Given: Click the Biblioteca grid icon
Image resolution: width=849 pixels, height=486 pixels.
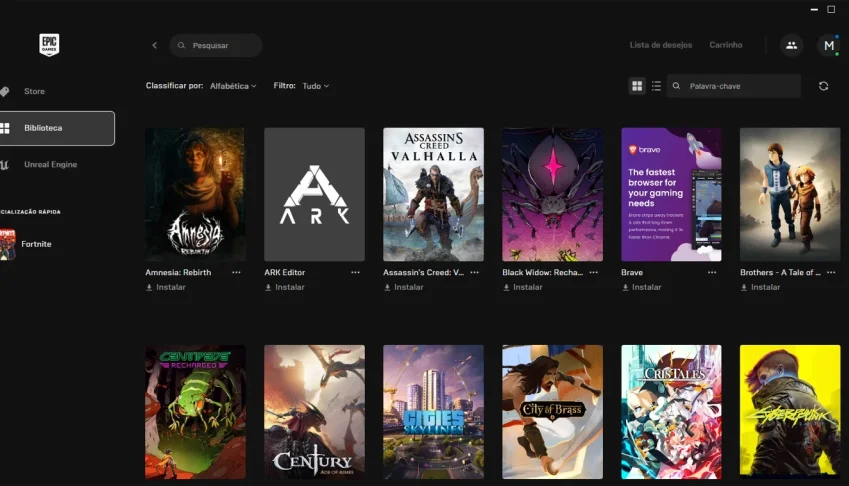Looking at the screenshot, I should pos(5,128).
